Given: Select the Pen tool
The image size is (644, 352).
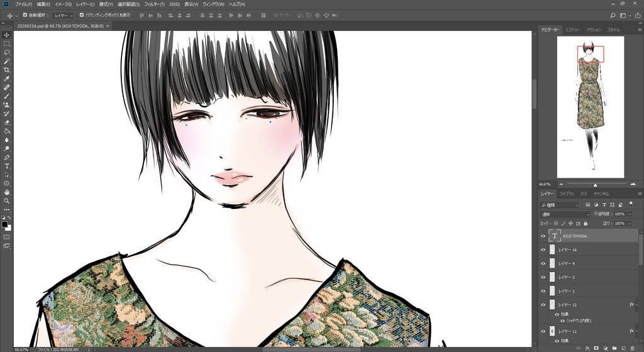Looking at the screenshot, I should click(x=6, y=157).
